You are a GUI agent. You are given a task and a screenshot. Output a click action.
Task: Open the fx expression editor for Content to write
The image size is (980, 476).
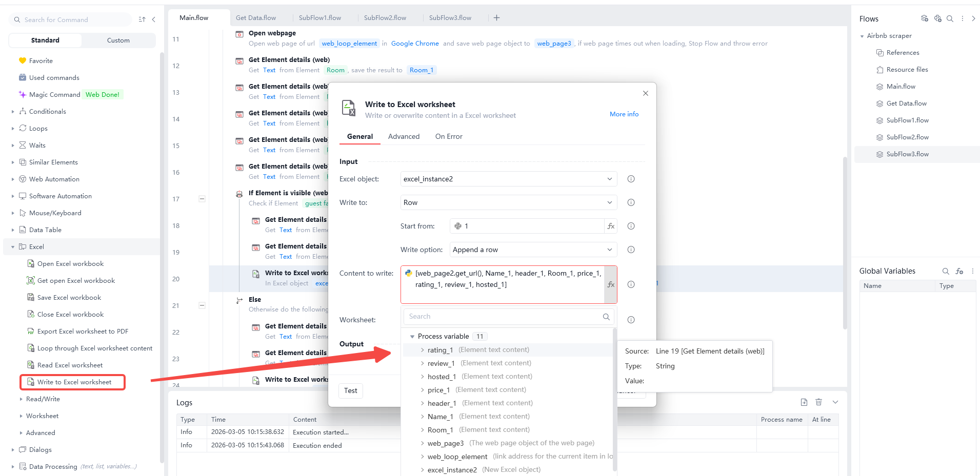pyautogui.click(x=610, y=284)
